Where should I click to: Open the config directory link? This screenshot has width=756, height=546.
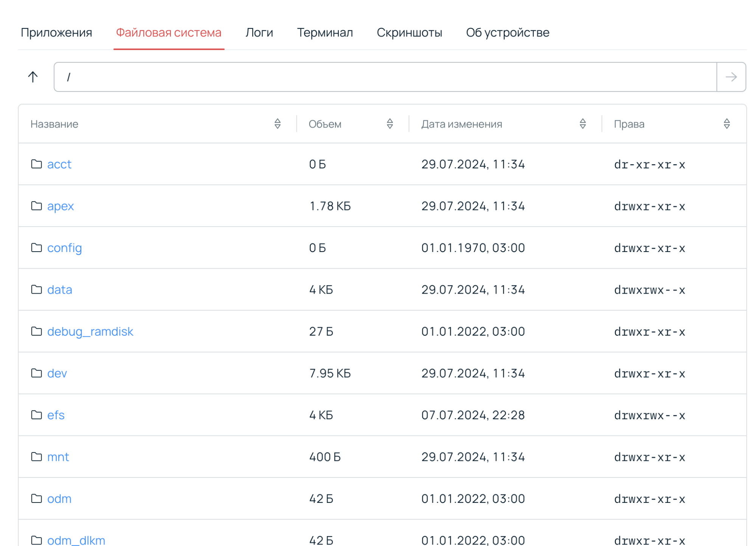click(64, 248)
